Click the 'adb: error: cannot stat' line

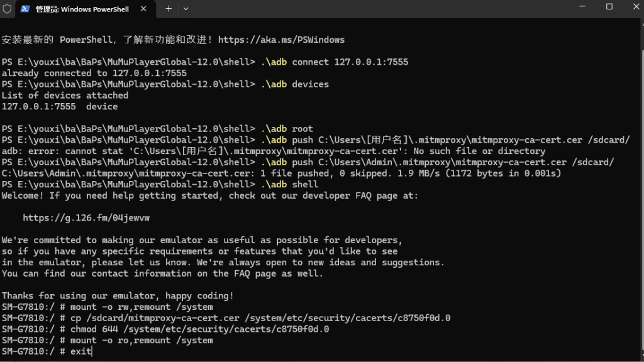[274, 151]
